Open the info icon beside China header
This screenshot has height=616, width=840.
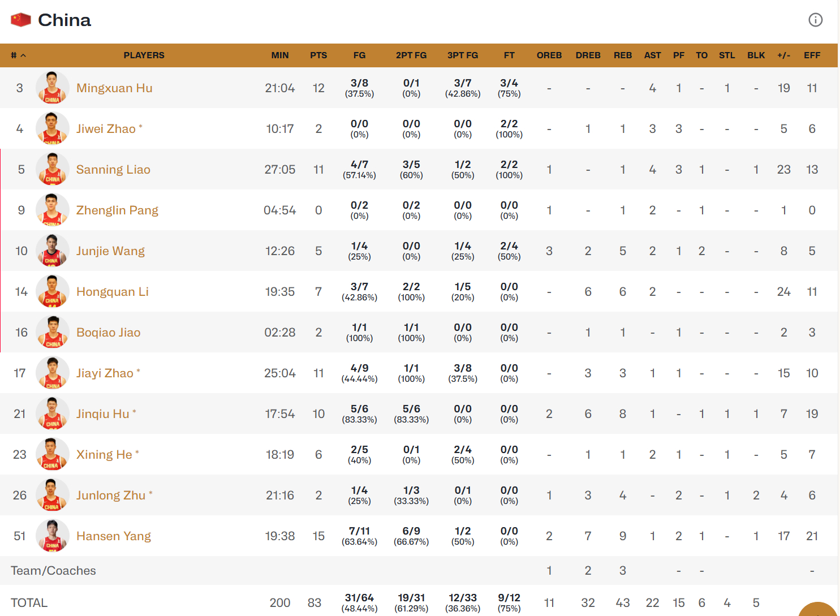[x=815, y=20]
